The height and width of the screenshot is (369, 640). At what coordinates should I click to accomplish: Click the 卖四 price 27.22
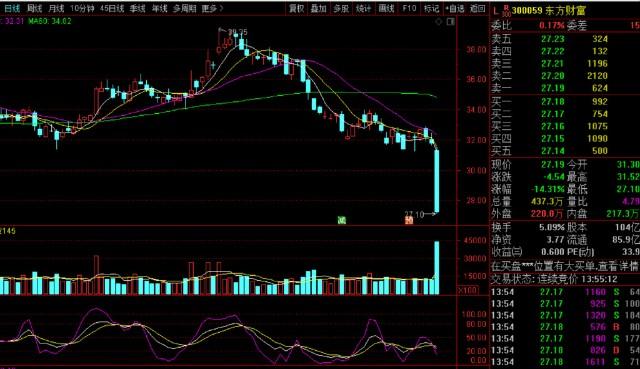pos(553,51)
